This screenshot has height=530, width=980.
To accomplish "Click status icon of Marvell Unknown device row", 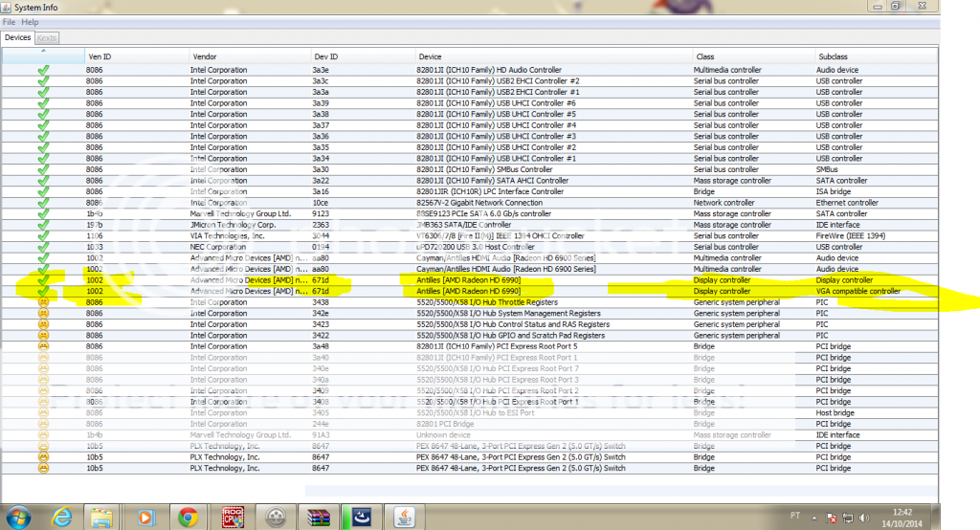I will pos(43,435).
